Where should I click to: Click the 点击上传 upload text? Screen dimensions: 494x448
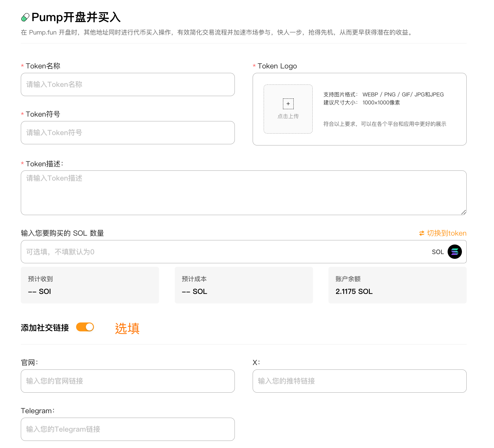[288, 116]
